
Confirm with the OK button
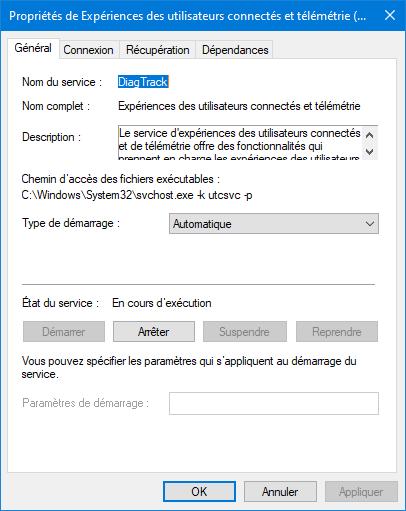point(199,491)
